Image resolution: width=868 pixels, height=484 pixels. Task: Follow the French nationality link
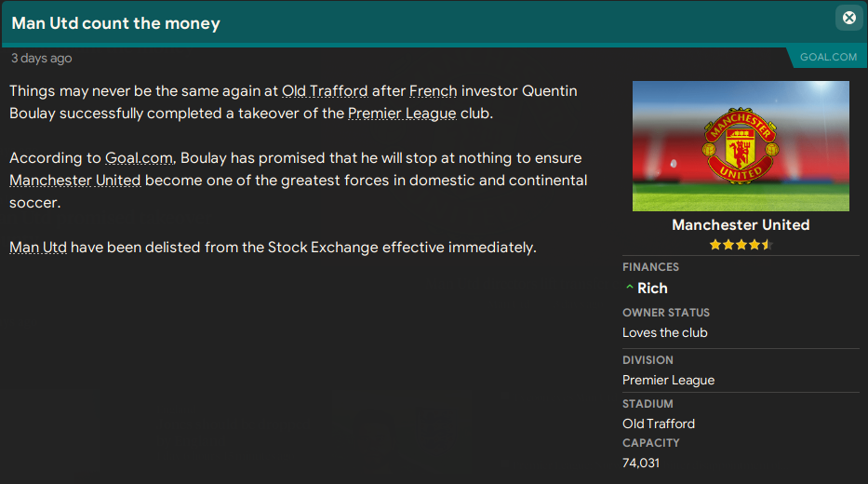pyautogui.click(x=433, y=91)
